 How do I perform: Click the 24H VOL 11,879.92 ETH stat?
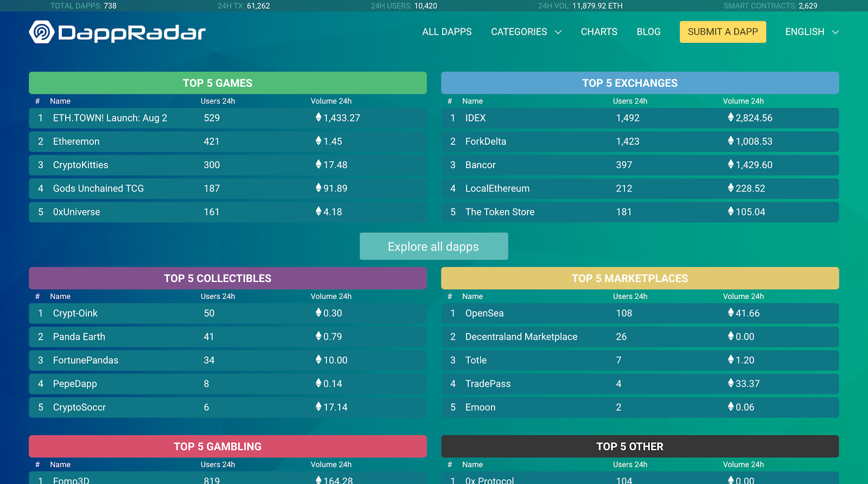[x=580, y=6]
